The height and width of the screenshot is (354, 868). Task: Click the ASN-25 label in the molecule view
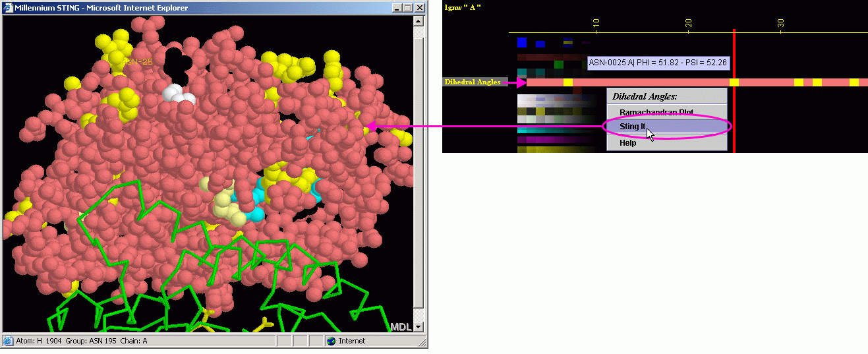137,61
